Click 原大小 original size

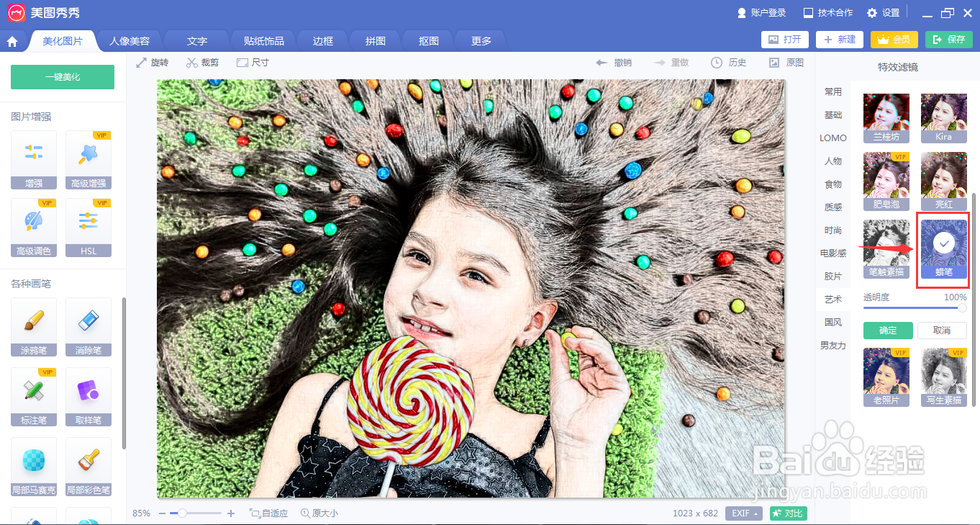tap(319, 513)
